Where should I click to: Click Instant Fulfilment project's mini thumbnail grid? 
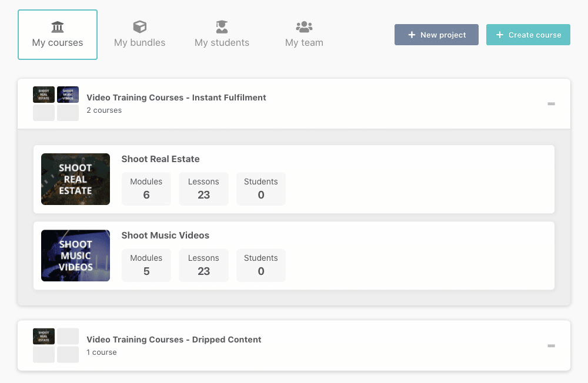(x=56, y=103)
